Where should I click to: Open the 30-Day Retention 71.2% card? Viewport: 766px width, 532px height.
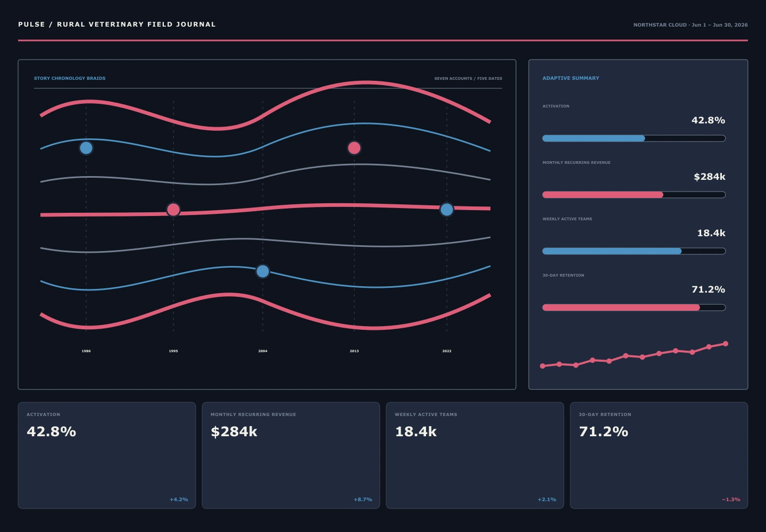[659, 455]
